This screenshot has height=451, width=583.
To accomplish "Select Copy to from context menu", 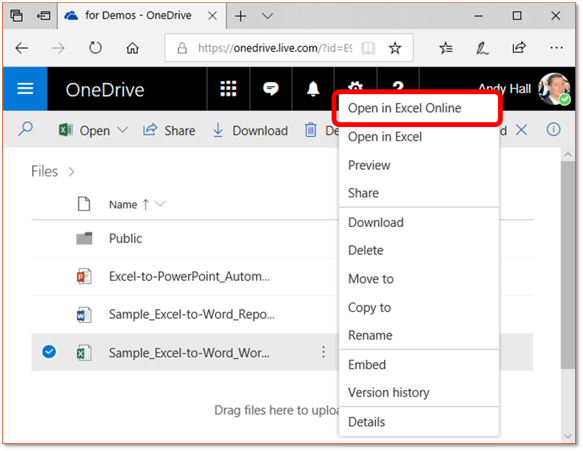I will (419, 307).
